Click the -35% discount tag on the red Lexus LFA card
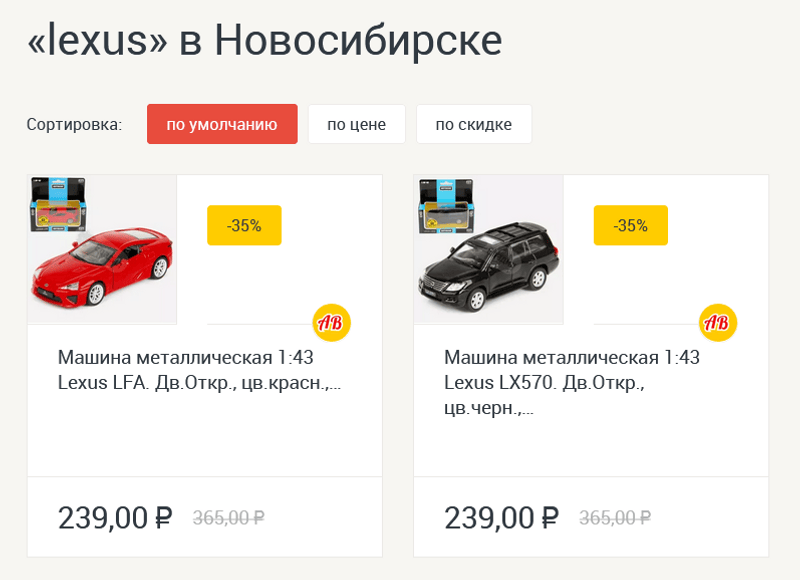 tap(244, 225)
